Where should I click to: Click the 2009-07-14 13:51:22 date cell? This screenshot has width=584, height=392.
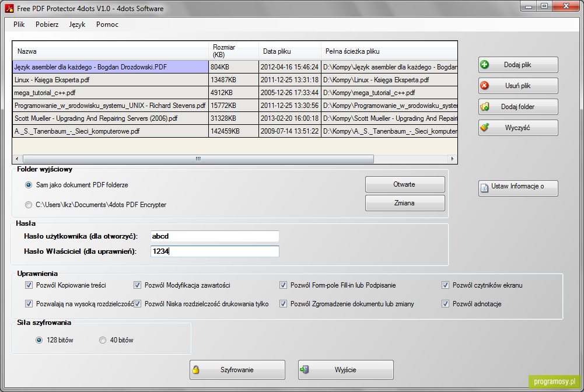coord(290,131)
